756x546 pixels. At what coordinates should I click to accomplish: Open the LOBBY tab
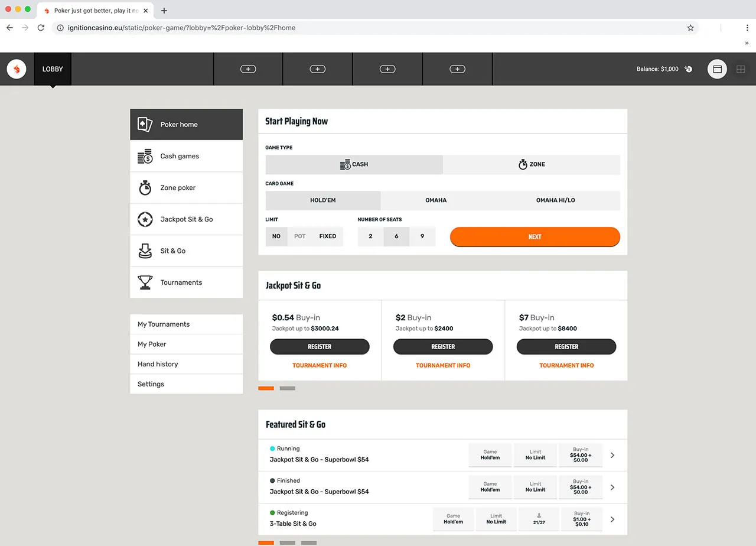pos(53,69)
